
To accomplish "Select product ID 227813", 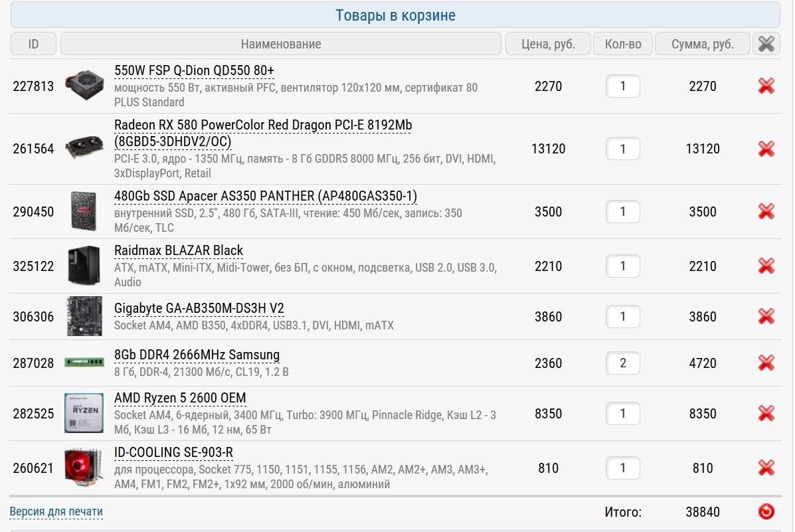I will 33,86.
